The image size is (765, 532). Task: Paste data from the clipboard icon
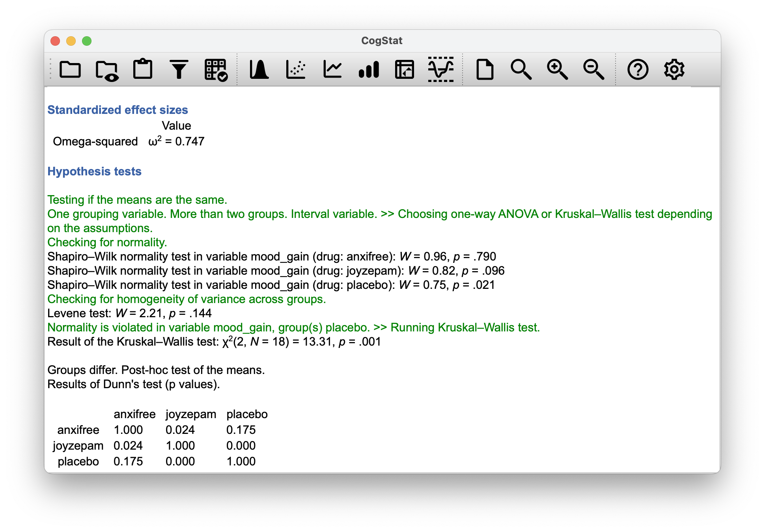tap(143, 70)
